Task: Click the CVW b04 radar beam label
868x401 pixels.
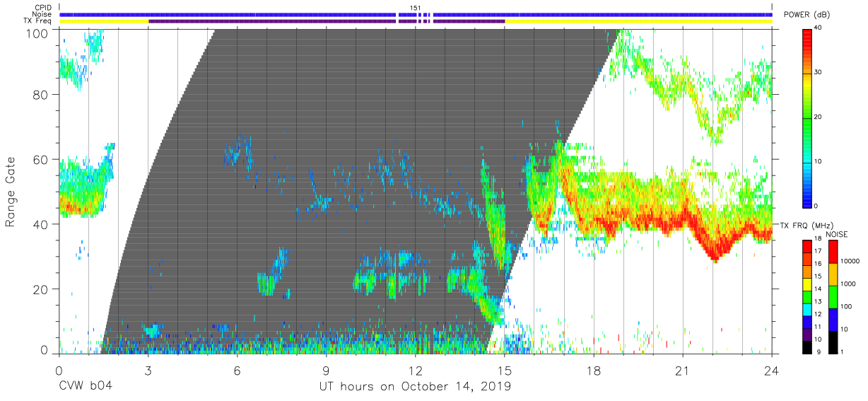Action: tap(85, 387)
